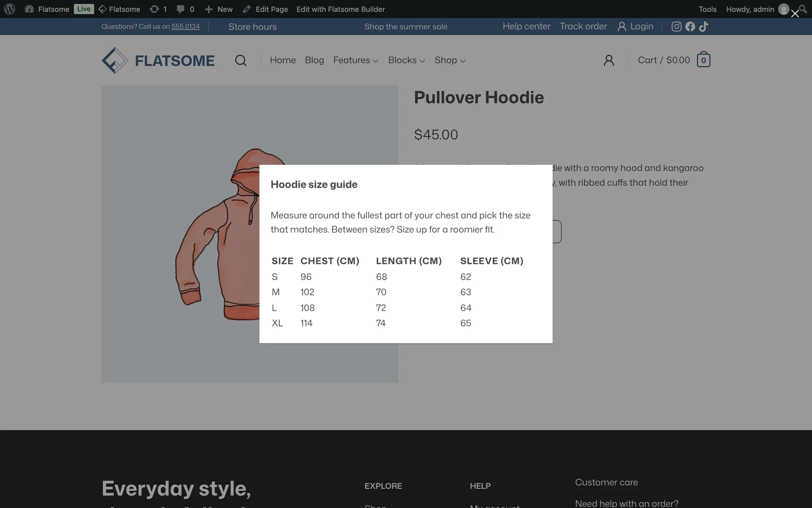Open the account user icon in header
Screen dimensions: 812x508
coord(609,61)
